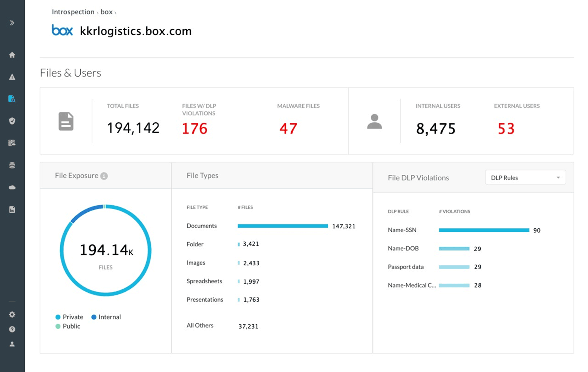The width and height of the screenshot is (588, 372).
Task: Open user profile icon in sidebar
Action: 12,344
